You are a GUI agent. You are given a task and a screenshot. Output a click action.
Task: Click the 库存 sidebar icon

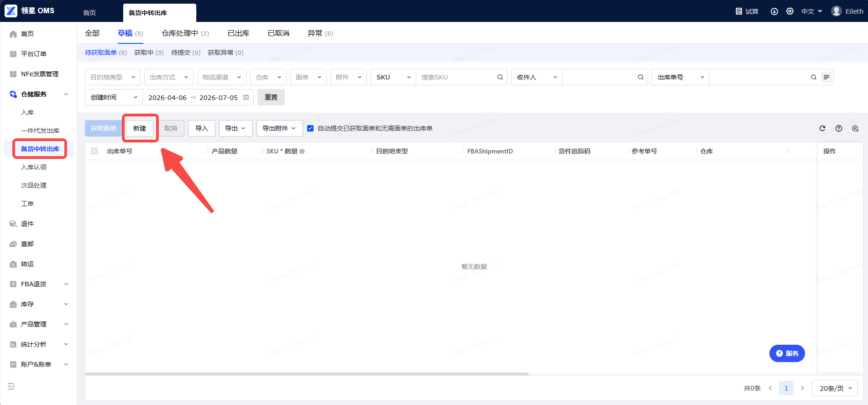coord(13,304)
